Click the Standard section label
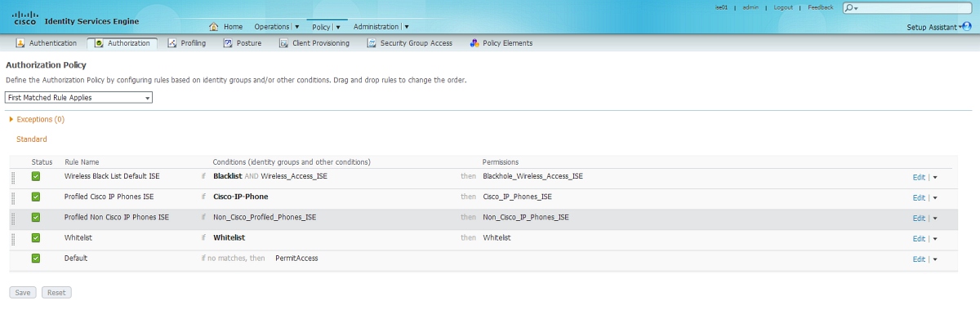Viewport: 980px width, 314px height. point(32,139)
